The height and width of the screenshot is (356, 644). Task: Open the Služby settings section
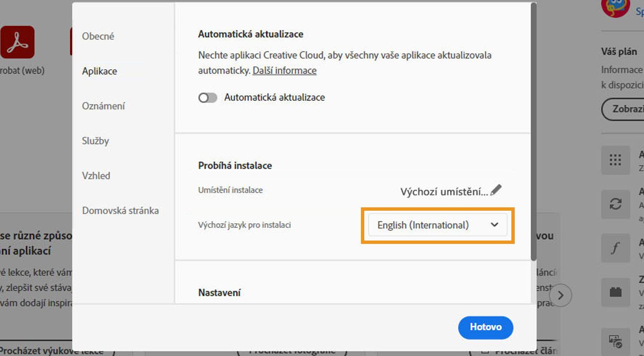95,140
